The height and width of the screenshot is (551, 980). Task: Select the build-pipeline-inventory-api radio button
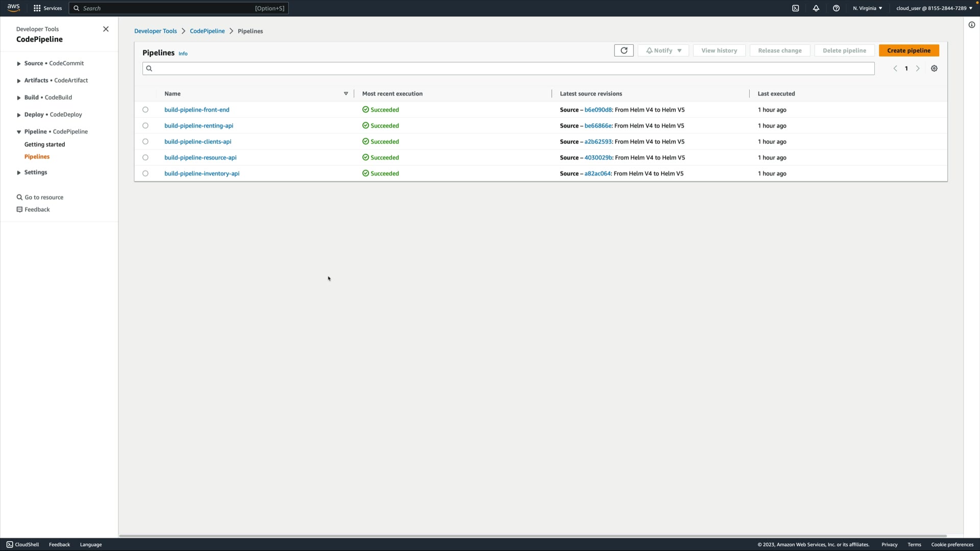(145, 173)
